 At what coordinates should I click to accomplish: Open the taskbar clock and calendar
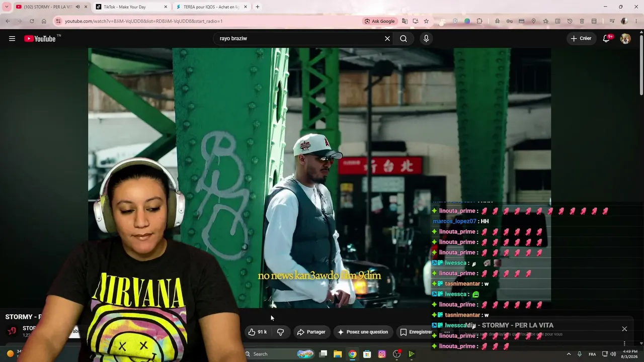[x=630, y=354]
